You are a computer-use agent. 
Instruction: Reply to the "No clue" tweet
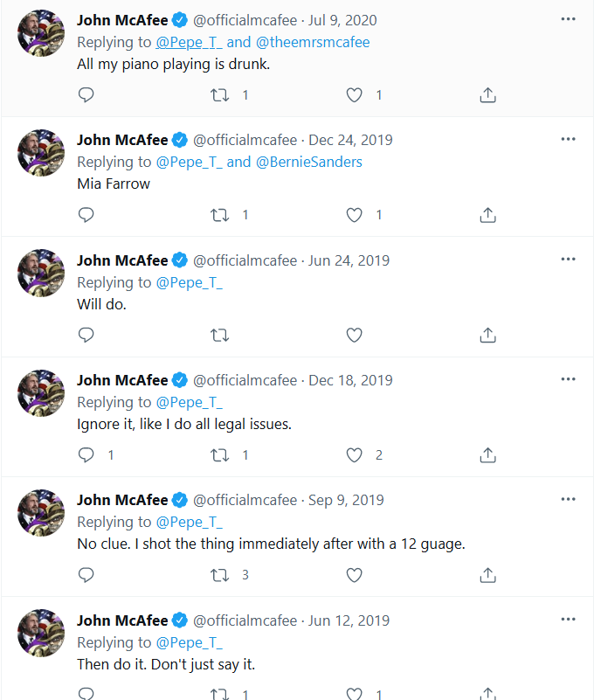point(86,575)
